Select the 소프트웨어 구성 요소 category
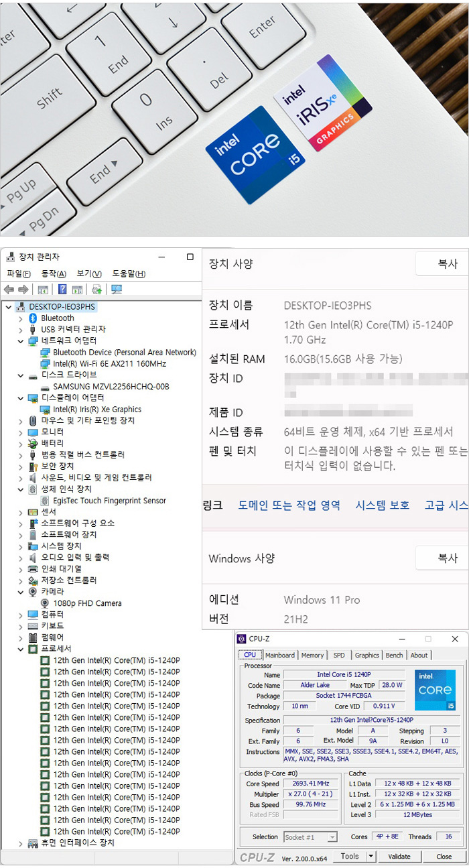 (78, 523)
